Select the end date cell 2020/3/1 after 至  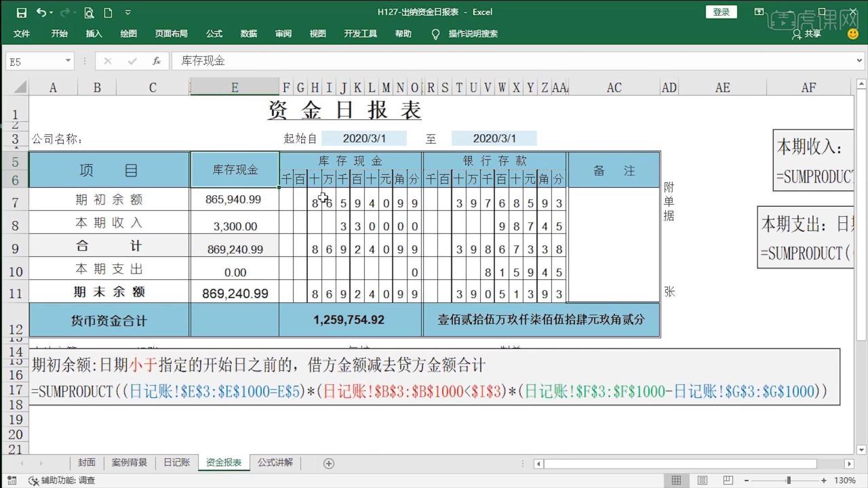pyautogui.click(x=494, y=138)
